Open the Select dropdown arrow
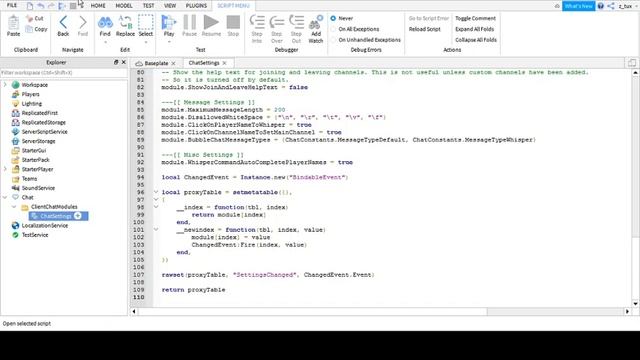This screenshot has width=640, height=360. [x=146, y=42]
